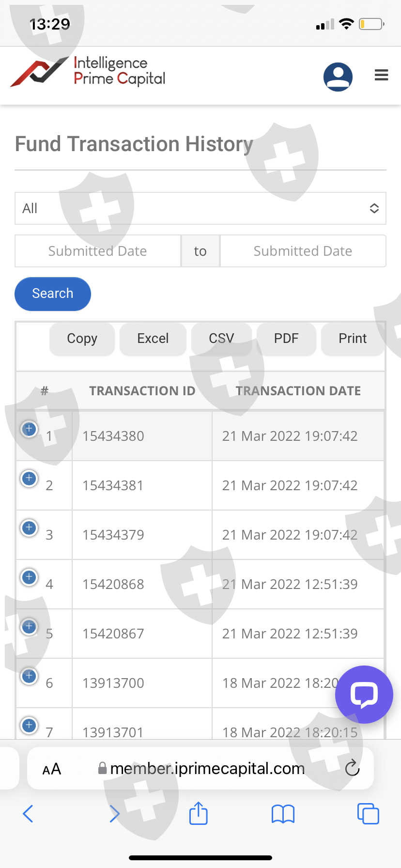401x868 pixels.
Task: Click the blue Search button
Action: pyautogui.click(x=53, y=294)
